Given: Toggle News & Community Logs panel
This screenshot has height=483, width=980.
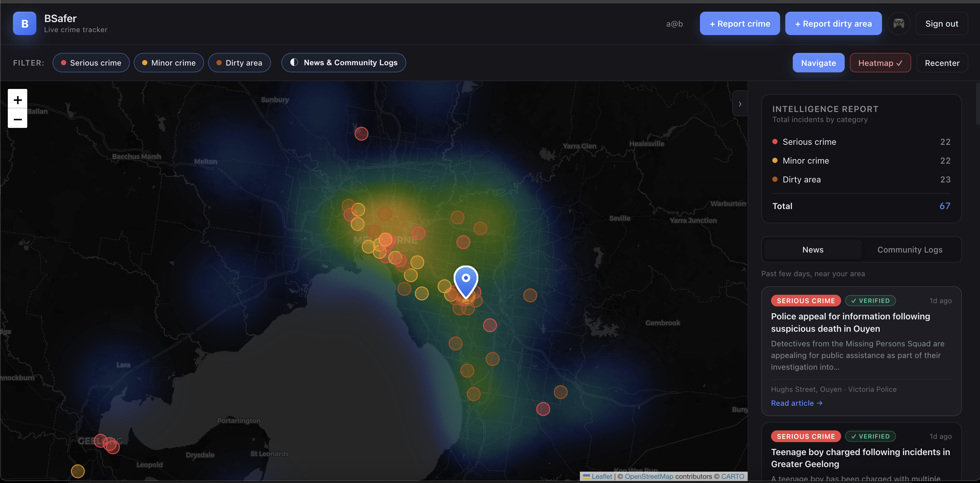Looking at the screenshot, I should [x=344, y=63].
